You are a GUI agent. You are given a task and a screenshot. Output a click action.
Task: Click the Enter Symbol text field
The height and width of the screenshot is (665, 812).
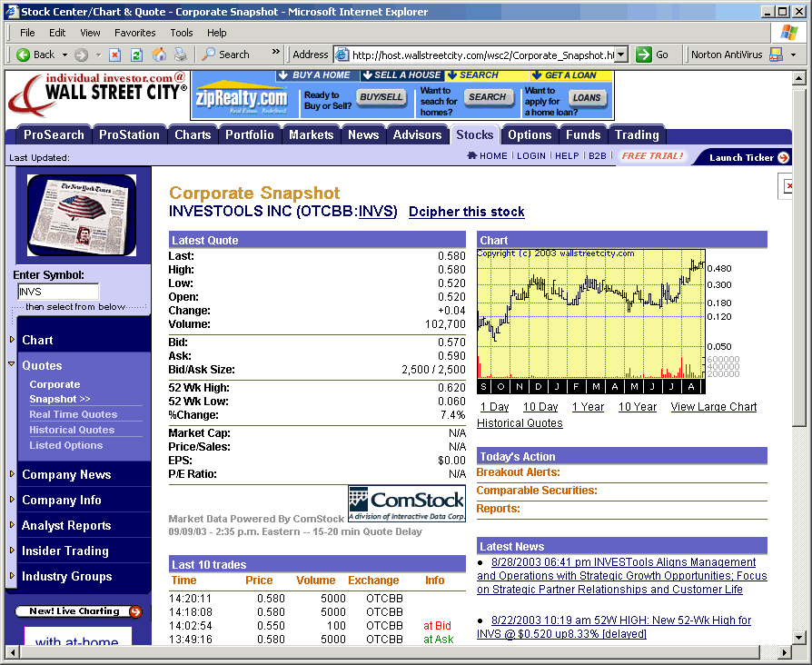58,292
